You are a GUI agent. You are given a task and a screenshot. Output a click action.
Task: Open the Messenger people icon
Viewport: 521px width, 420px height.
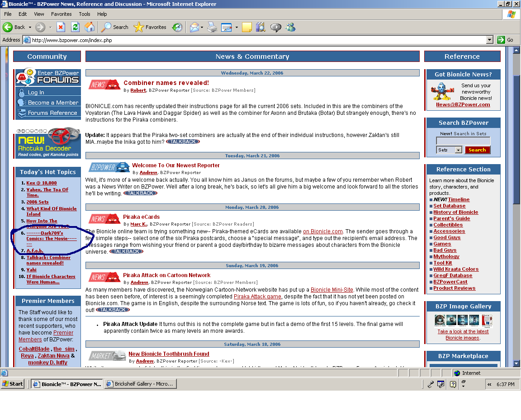tap(291, 27)
